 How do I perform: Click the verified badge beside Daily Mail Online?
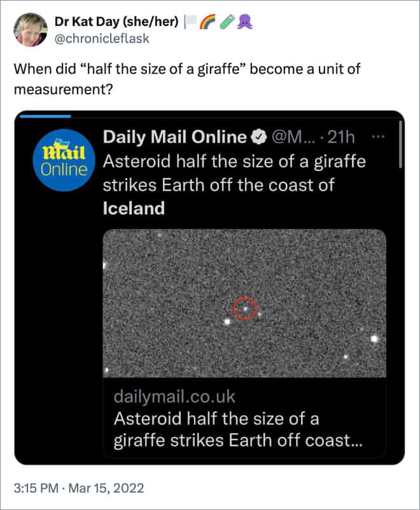point(258,137)
